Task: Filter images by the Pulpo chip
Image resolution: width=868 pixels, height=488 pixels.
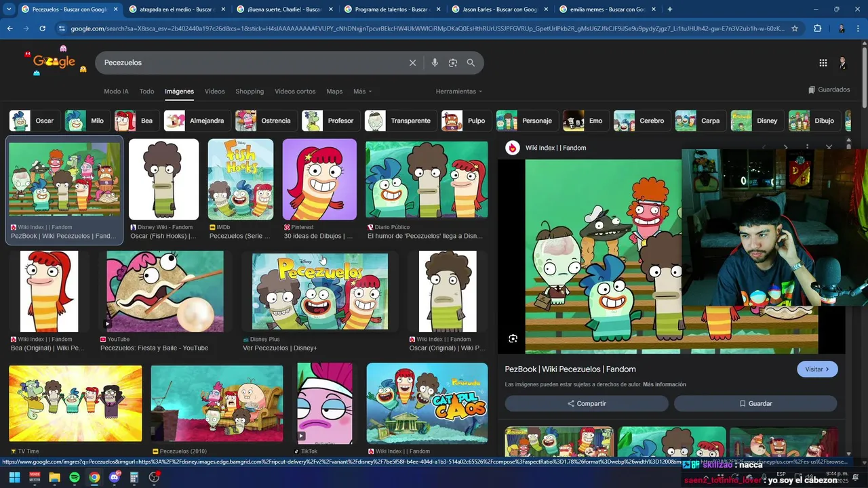Action: coord(467,121)
